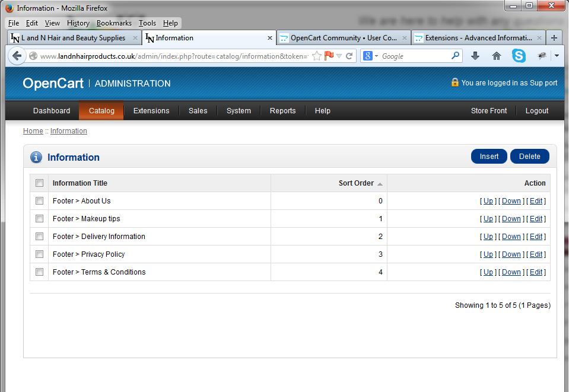
Task: Go to Store Front
Action: (489, 110)
